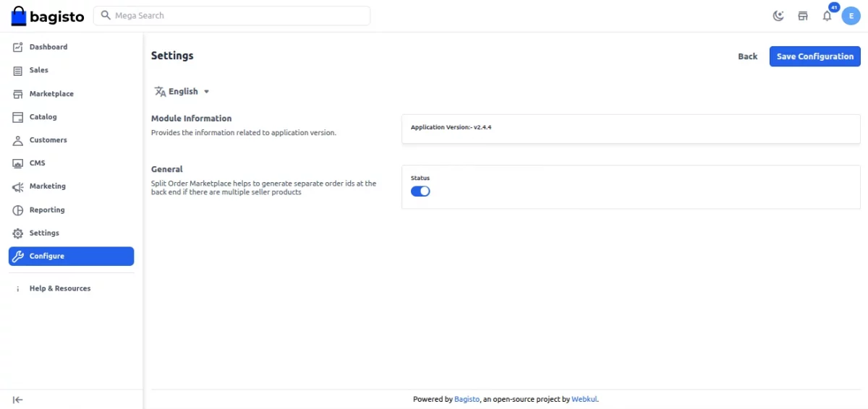Click the Configure wrench icon
The height and width of the screenshot is (409, 868).
click(18, 257)
